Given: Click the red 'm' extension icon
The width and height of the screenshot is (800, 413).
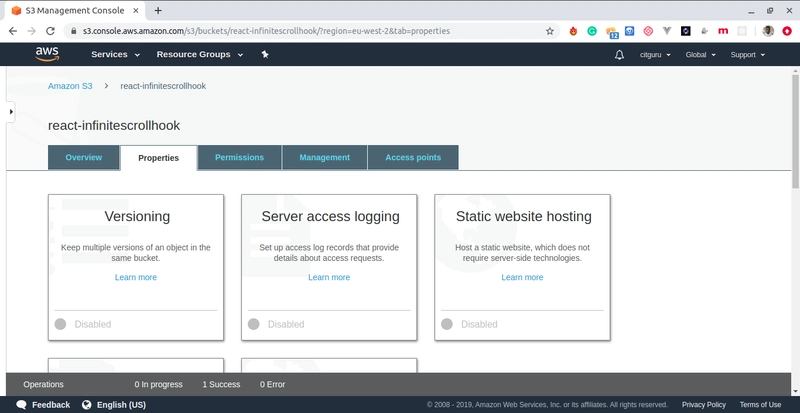Looking at the screenshot, I should click(723, 31).
